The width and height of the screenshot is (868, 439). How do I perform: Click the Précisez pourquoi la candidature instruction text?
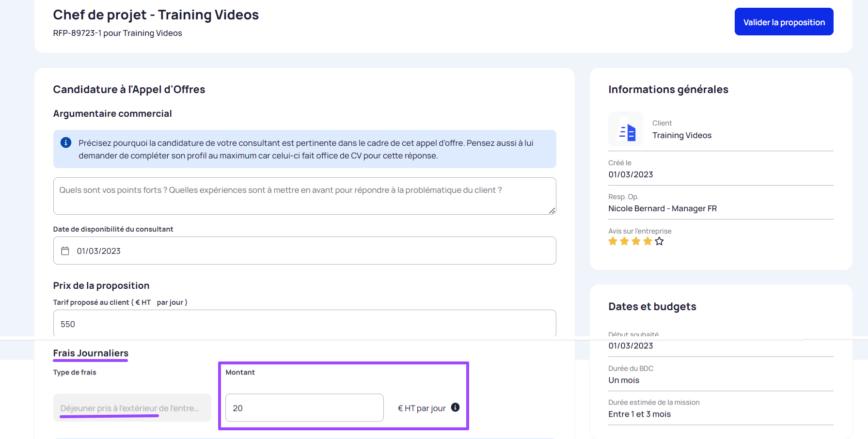[306, 149]
